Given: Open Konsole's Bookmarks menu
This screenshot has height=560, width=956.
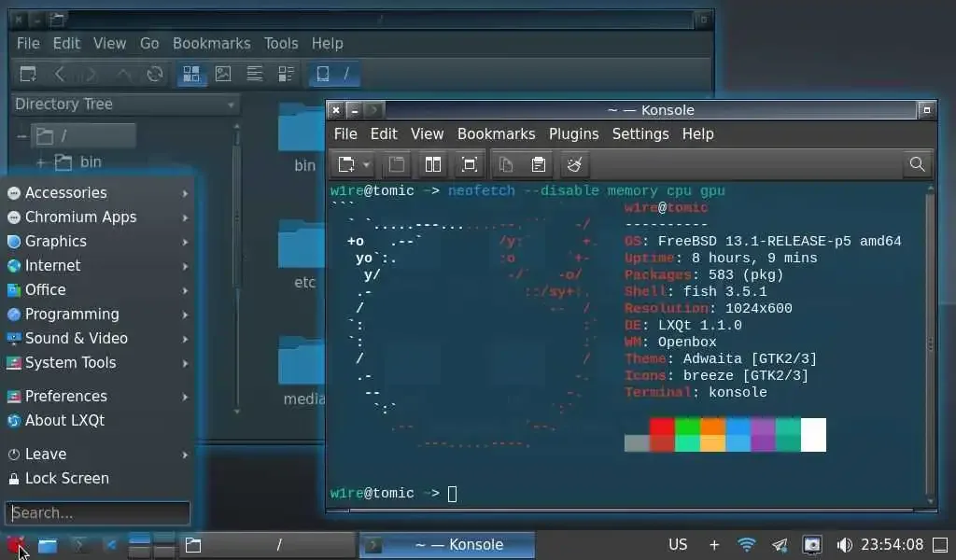Looking at the screenshot, I should pos(497,134).
